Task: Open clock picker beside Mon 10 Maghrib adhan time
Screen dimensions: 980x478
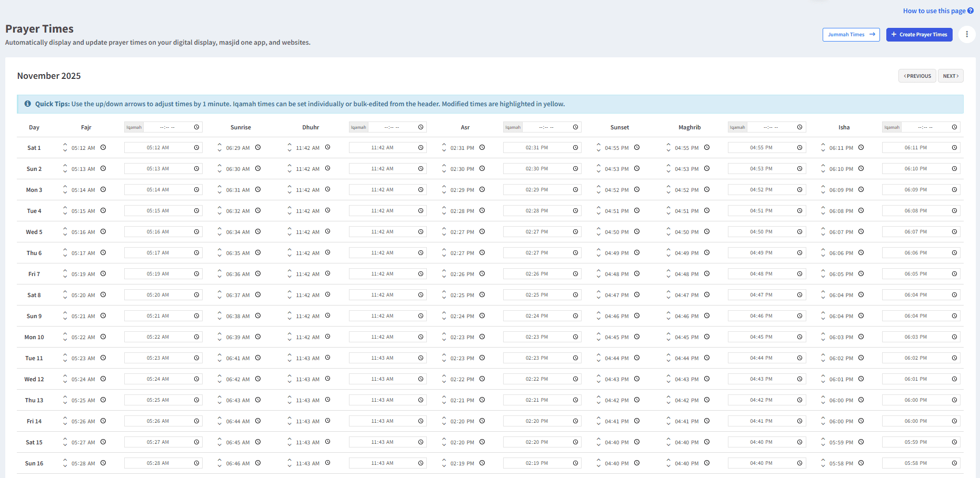Action: [x=707, y=337]
